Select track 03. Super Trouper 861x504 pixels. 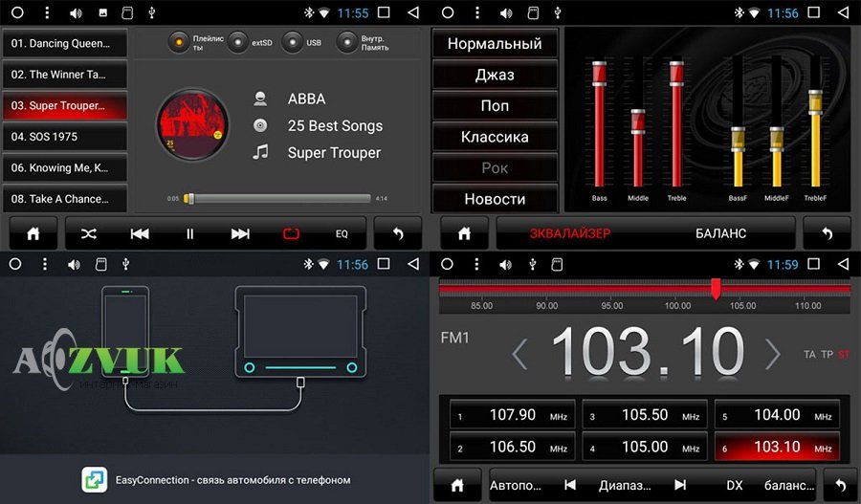65,105
